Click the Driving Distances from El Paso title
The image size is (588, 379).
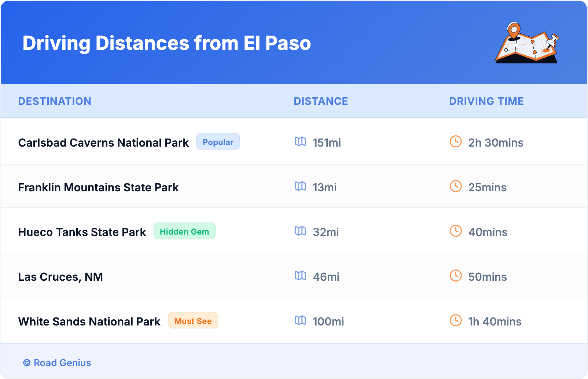[166, 43]
